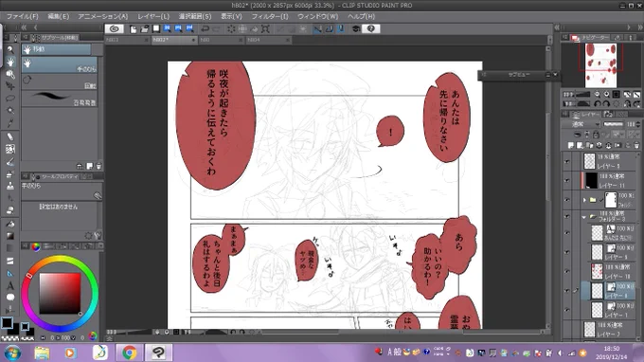Click the graduation cap tutorial icon
This screenshot has height=362, width=644.
tap(356, 28)
